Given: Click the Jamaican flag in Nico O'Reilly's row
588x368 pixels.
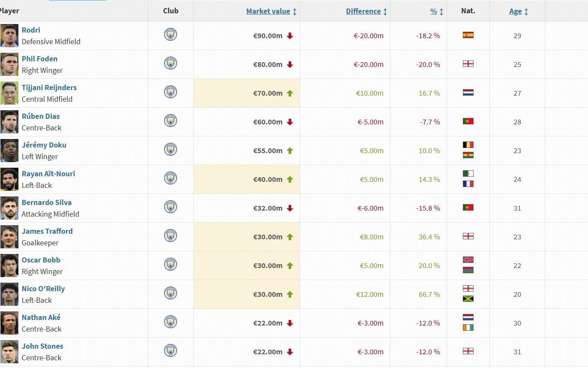Looking at the screenshot, I should (x=468, y=299).
